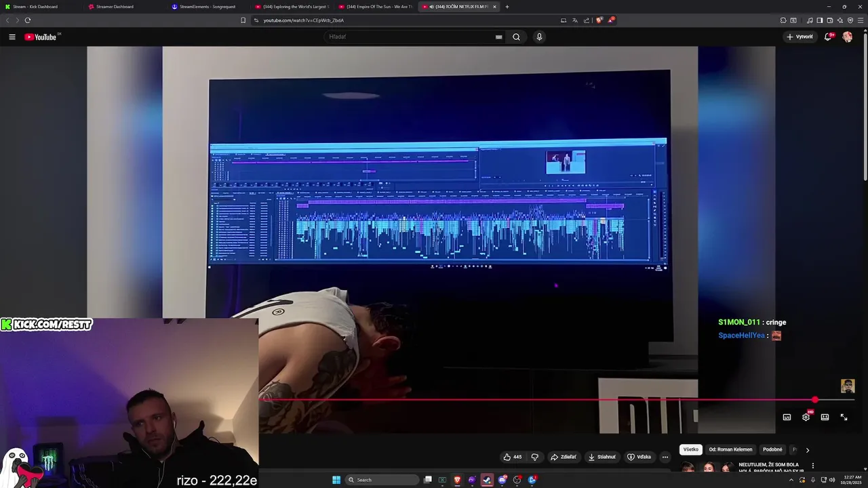
Task: Share this page via address bar icon
Action: tap(586, 20)
